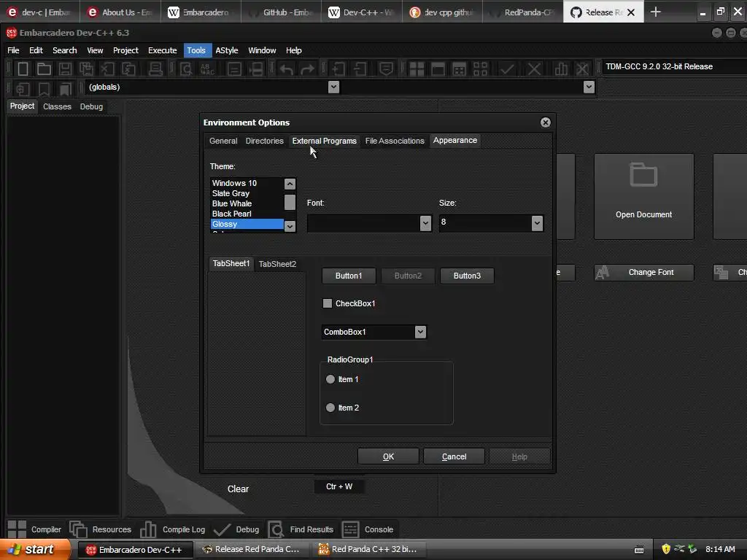Select the Item 1 radio button
Screen dimensions: 747x560
(x=330, y=379)
